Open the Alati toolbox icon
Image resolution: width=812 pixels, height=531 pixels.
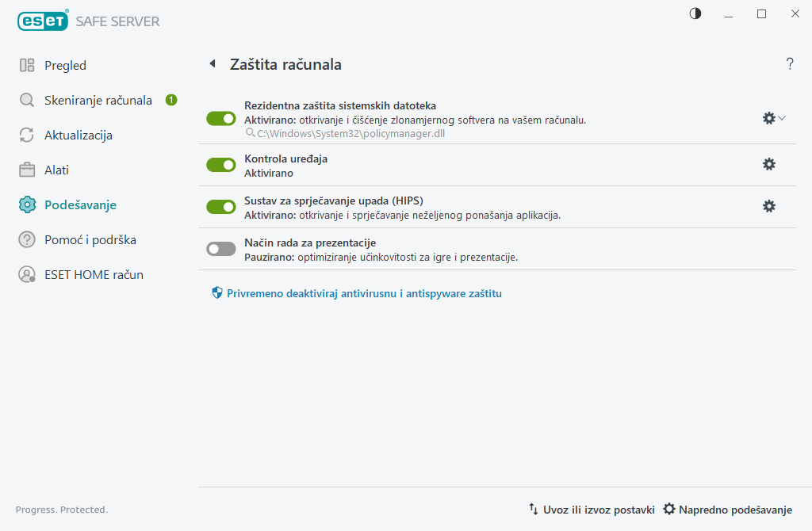[26, 170]
